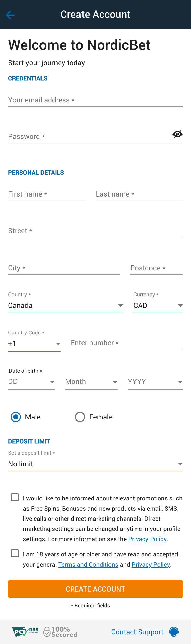Choose birth day from DD dropdown

pyautogui.click(x=32, y=382)
